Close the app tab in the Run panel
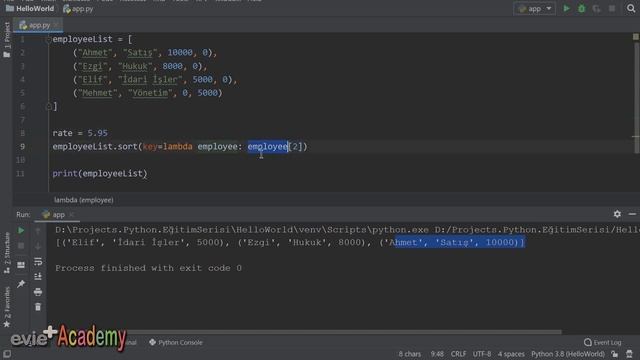 coord(72,215)
